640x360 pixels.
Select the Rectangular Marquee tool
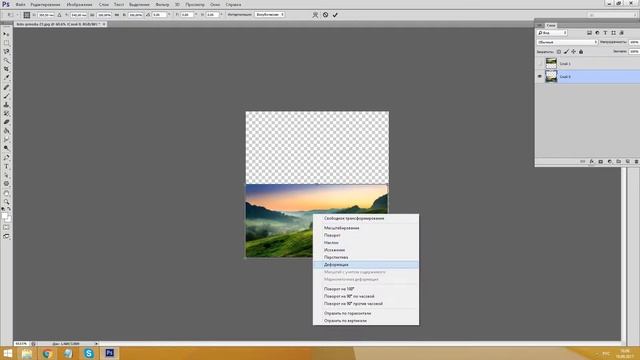pos(6,43)
